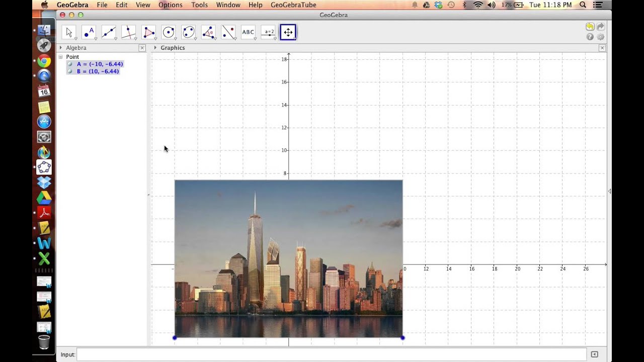Select the Perpendicular Line tool
644x362 pixels.
pyautogui.click(x=129, y=32)
